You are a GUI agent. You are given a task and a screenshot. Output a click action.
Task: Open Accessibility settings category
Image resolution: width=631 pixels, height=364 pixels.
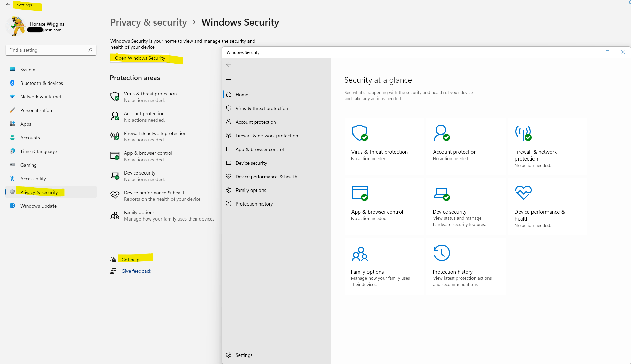click(x=51, y=179)
